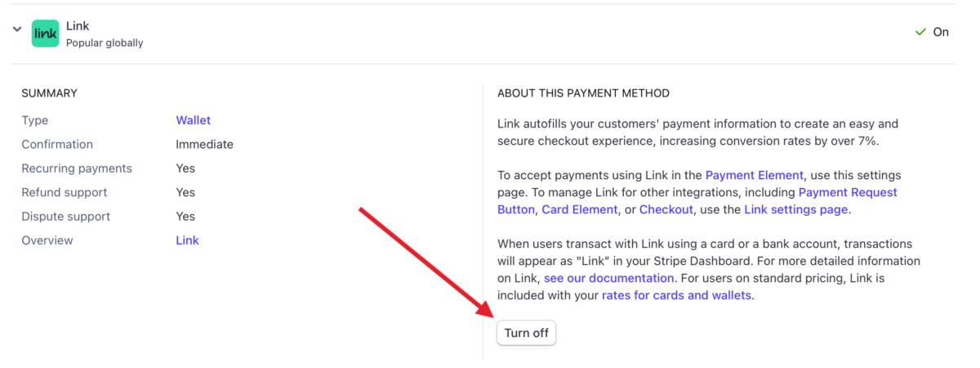The height and width of the screenshot is (368, 980).
Task: Click the On status label
Action: click(941, 33)
